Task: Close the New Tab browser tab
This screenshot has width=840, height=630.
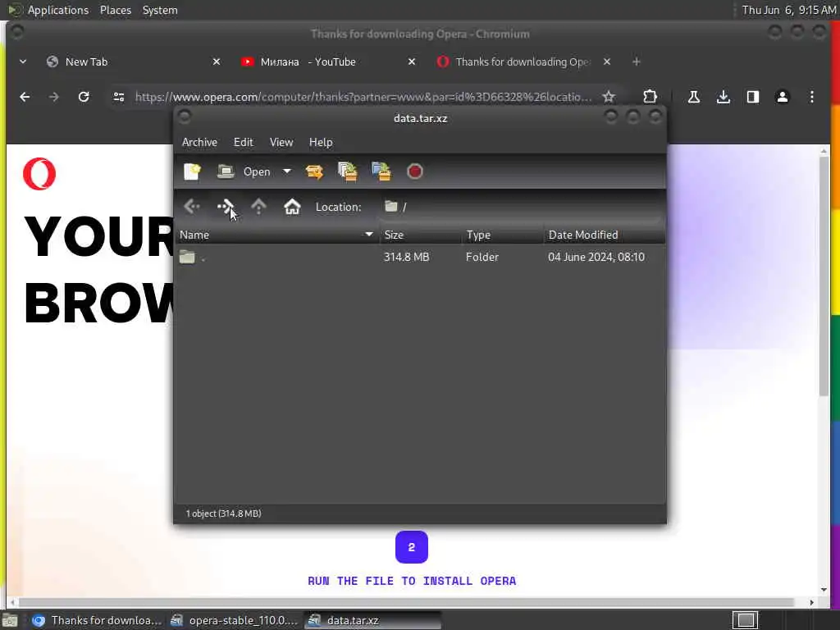Action: pos(217,62)
